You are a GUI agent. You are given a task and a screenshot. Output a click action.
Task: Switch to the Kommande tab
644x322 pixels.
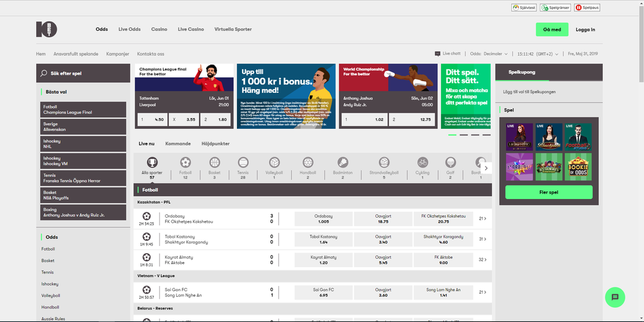pyautogui.click(x=178, y=144)
